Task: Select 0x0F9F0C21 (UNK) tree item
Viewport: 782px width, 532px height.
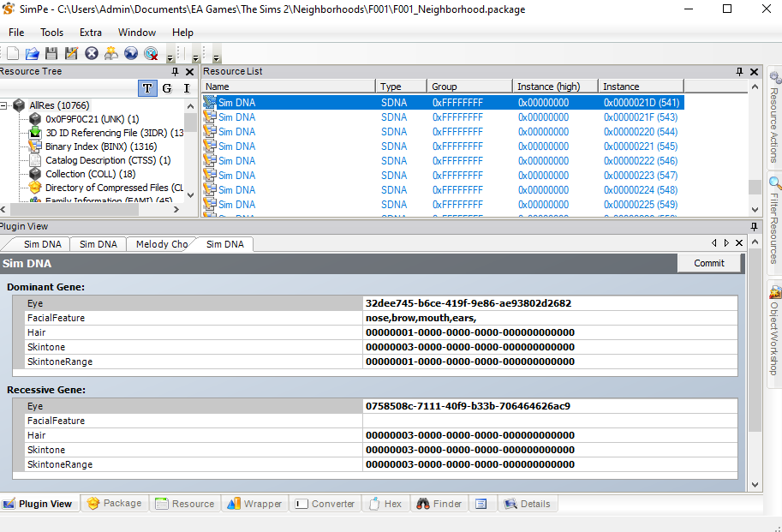Action: pos(92,119)
